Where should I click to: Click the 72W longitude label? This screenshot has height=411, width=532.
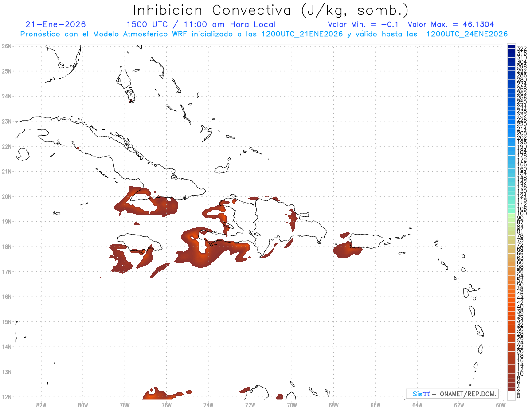[x=250, y=404]
